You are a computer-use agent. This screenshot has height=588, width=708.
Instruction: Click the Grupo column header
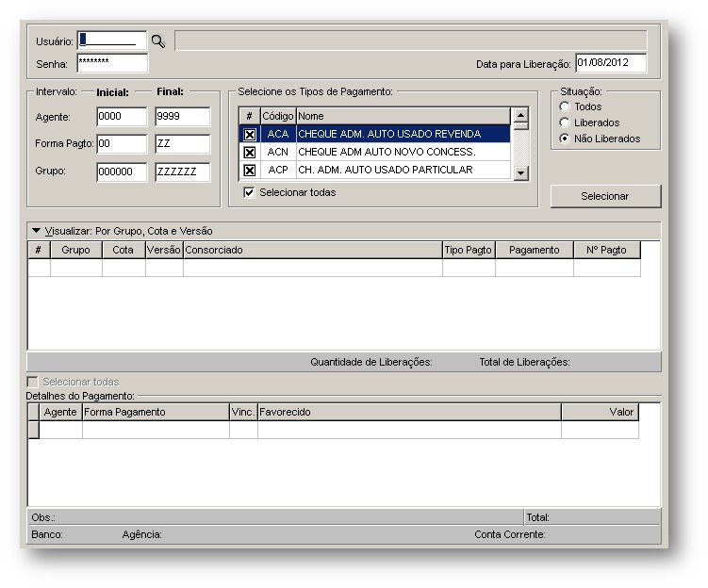tap(75, 250)
